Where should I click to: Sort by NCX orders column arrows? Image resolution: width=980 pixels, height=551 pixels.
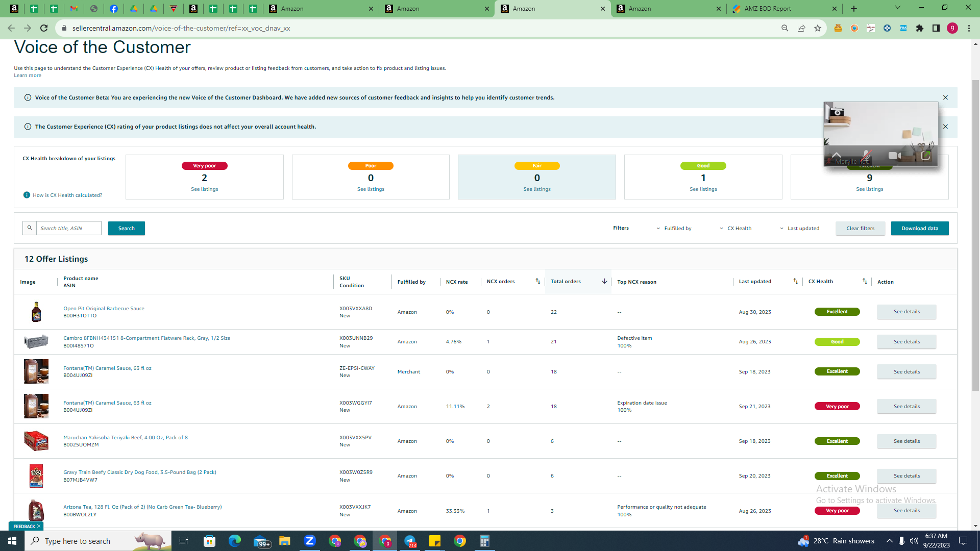click(x=537, y=281)
